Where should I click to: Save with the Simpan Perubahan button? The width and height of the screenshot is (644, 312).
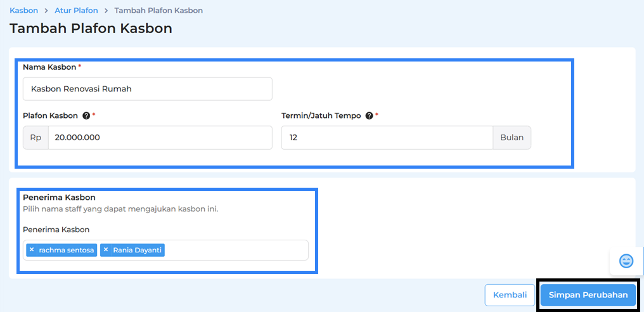588,295
